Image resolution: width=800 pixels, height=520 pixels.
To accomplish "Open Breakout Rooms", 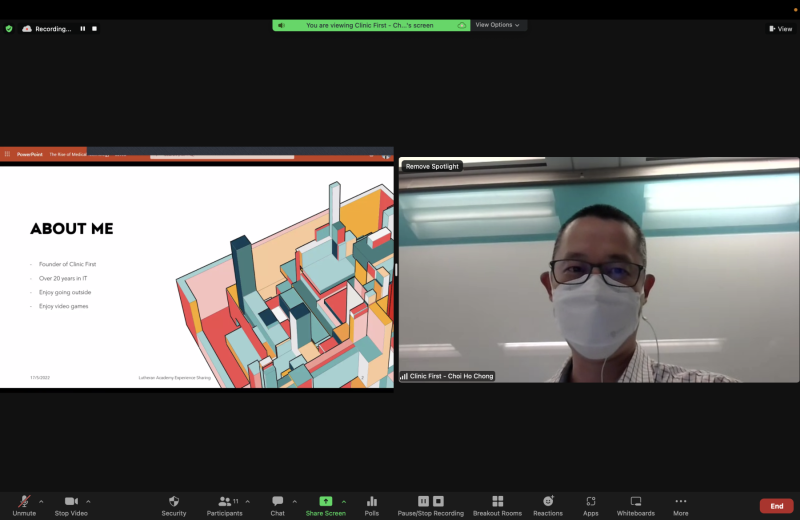I will 497,506.
